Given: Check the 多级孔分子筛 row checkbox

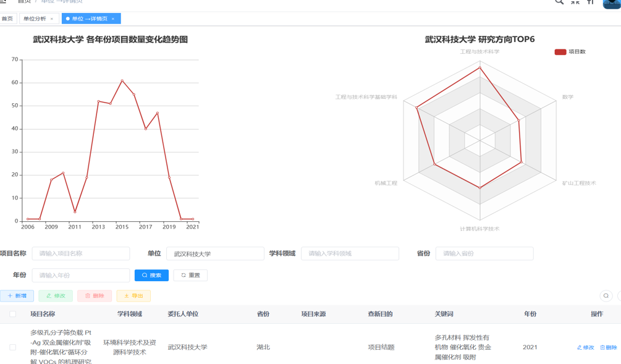Looking at the screenshot, I should point(13,347).
